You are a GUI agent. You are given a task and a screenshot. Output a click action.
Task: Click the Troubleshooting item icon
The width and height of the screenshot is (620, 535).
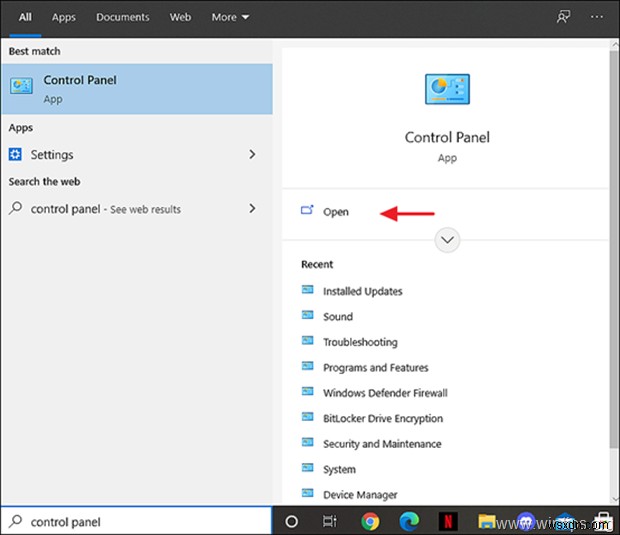[x=308, y=340]
